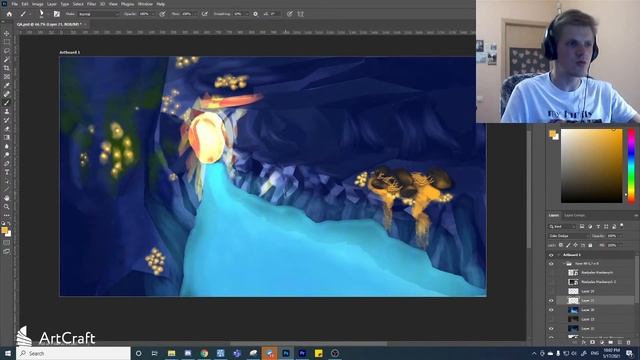Click the hue slider strip
Screen dimensions: 640x360
[631, 165]
